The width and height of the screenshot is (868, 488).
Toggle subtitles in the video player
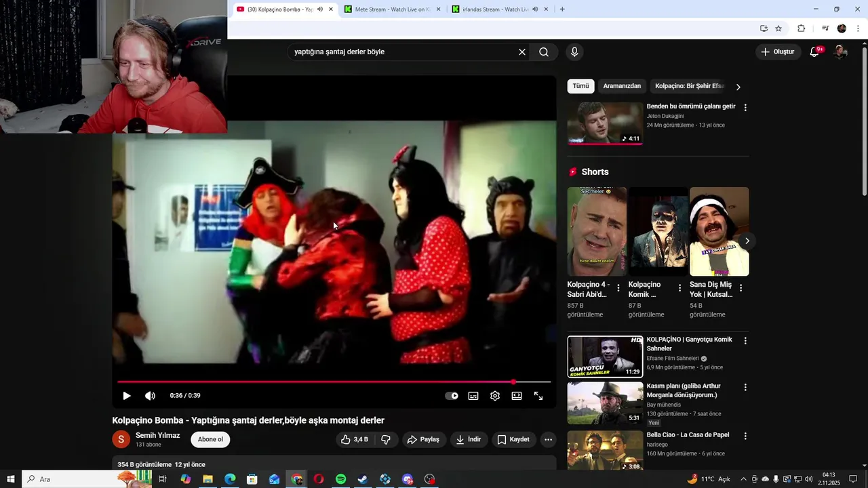[x=473, y=396]
